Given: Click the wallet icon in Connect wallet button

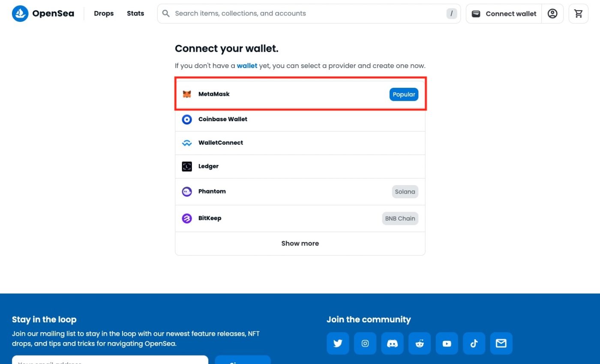Looking at the screenshot, I should click(476, 14).
